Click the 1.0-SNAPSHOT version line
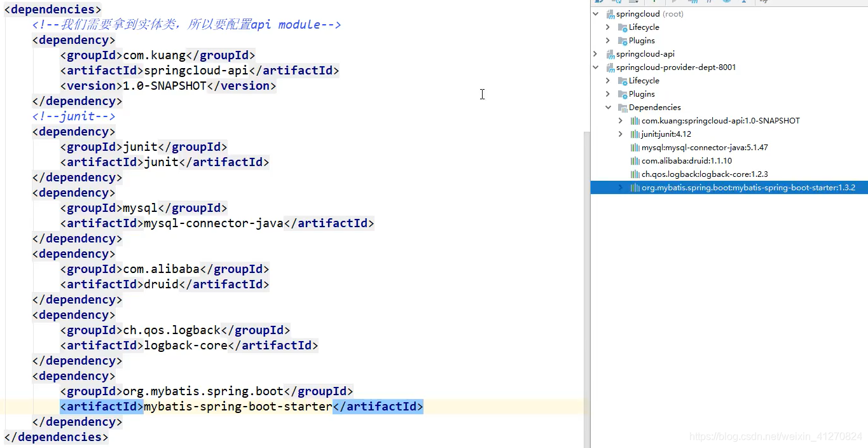Image resolution: width=868 pixels, height=448 pixels. pyautogui.click(x=169, y=86)
